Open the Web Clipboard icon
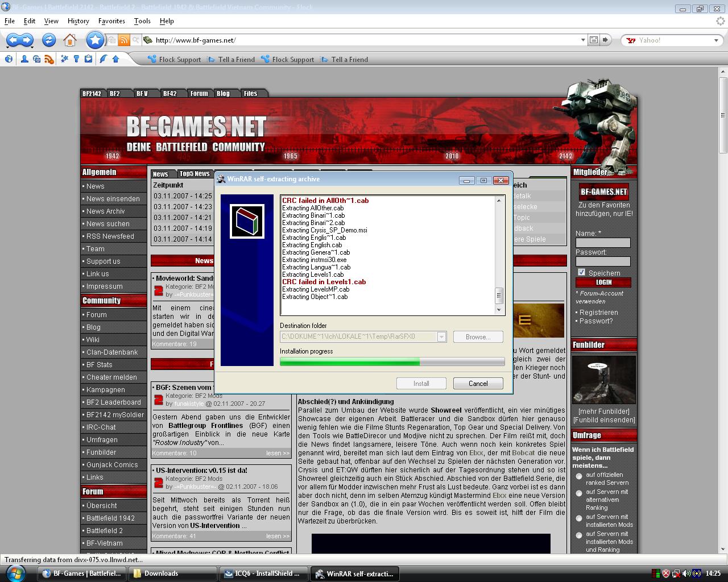Viewport: 728px width, 582px height. point(88,59)
